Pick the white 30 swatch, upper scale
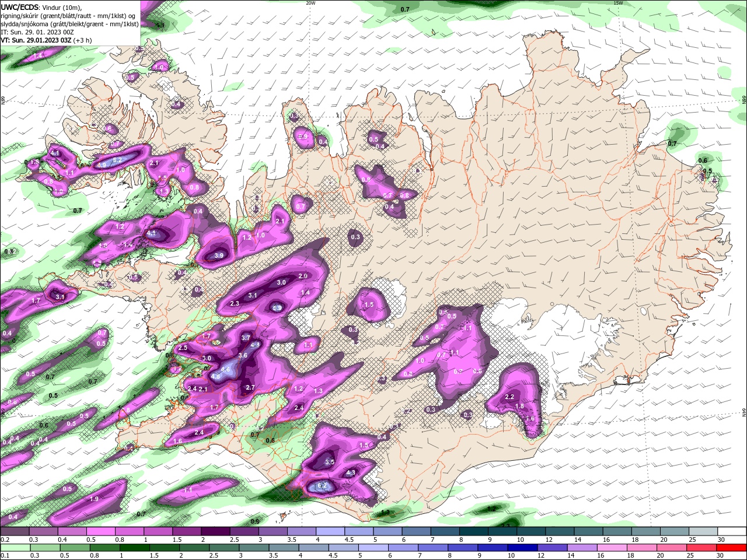This screenshot has width=747, height=560. point(732,531)
